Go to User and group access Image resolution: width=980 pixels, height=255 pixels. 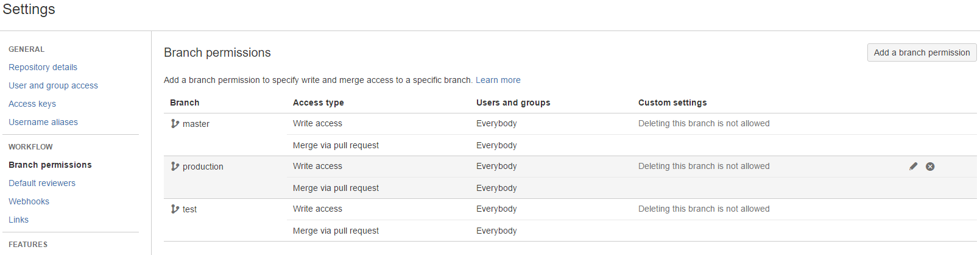point(53,85)
